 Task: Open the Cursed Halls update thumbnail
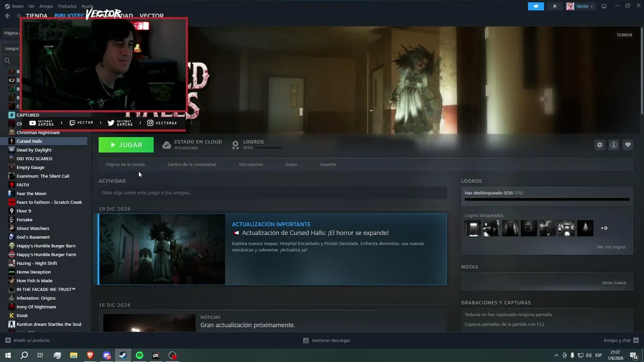(x=162, y=249)
